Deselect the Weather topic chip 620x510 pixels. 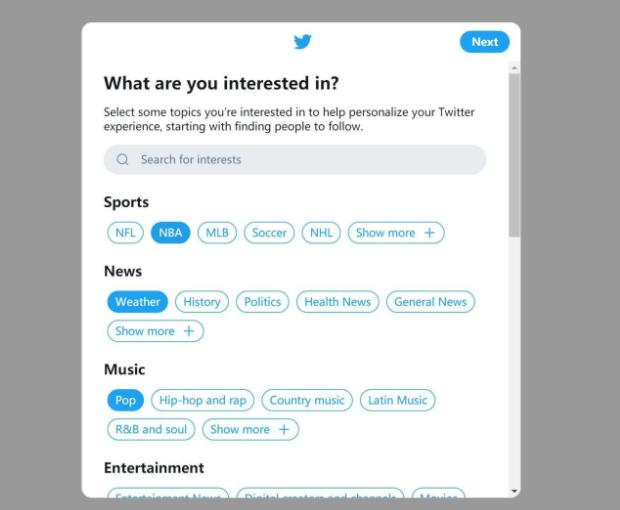click(x=138, y=302)
